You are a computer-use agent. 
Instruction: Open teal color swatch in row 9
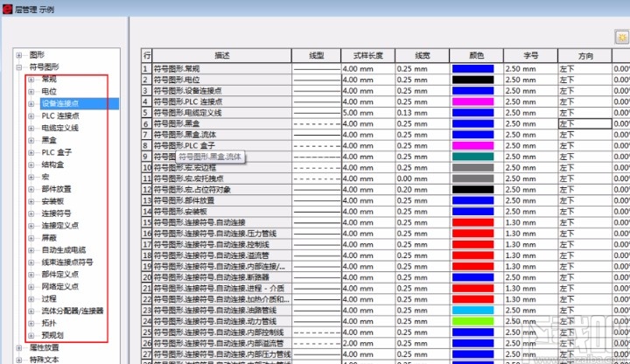[x=472, y=157]
